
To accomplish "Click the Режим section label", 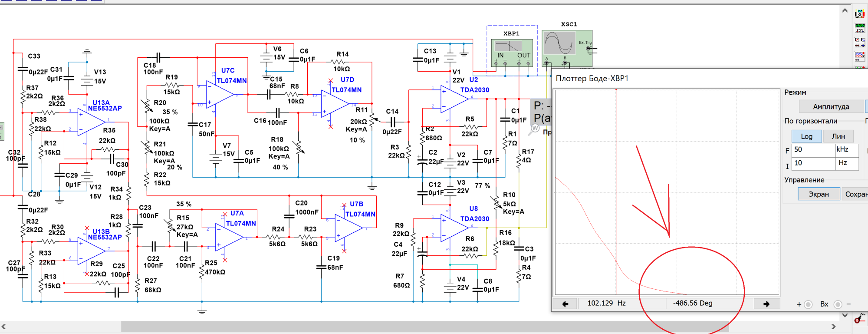I will 795,93.
